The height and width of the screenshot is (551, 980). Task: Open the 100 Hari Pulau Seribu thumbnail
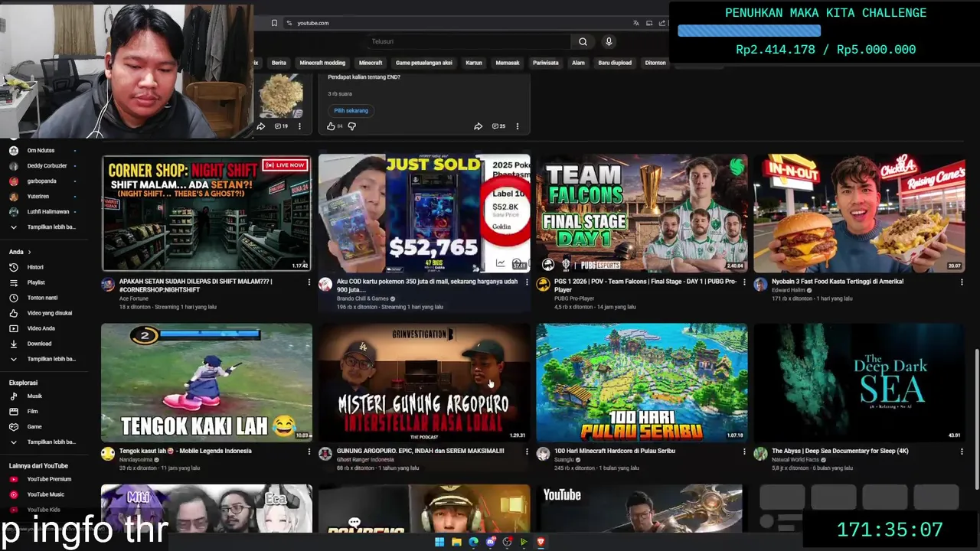tap(642, 383)
